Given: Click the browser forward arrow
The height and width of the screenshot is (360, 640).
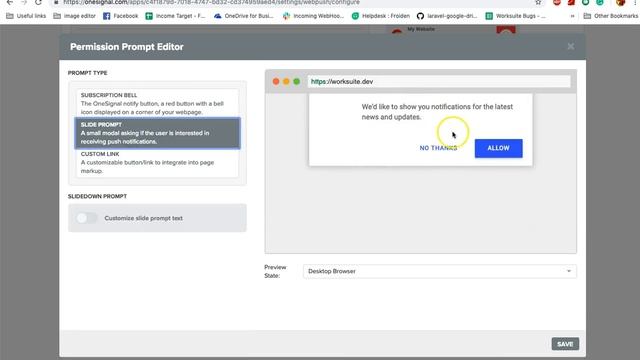Looking at the screenshot, I should [24, 2].
